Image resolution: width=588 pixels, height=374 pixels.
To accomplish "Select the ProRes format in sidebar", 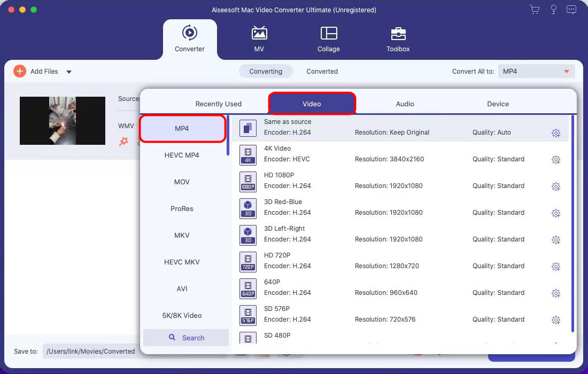I will tap(182, 208).
